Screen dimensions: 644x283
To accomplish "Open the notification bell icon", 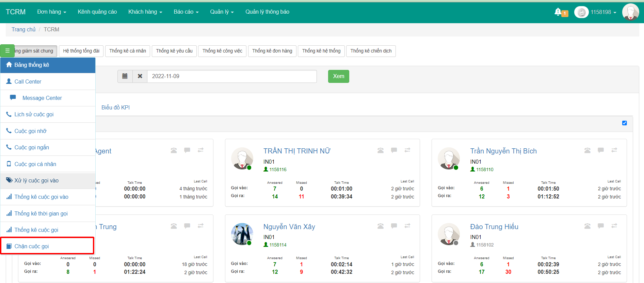I will coord(558,12).
